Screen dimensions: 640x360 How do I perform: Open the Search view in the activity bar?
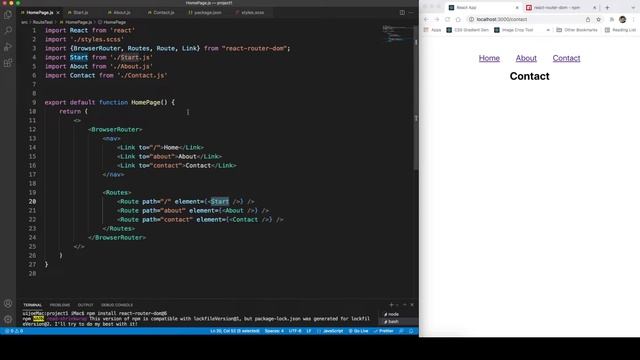tap(8, 31)
